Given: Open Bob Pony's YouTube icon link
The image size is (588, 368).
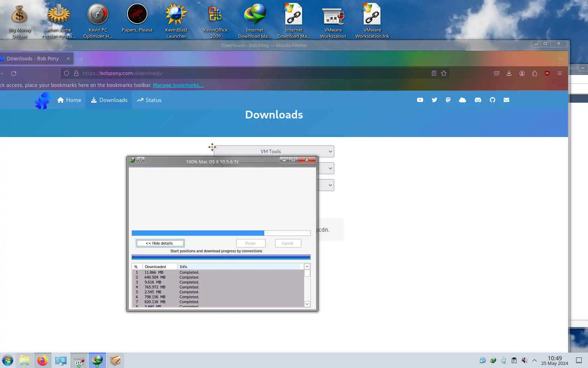Looking at the screenshot, I should pyautogui.click(x=420, y=100).
